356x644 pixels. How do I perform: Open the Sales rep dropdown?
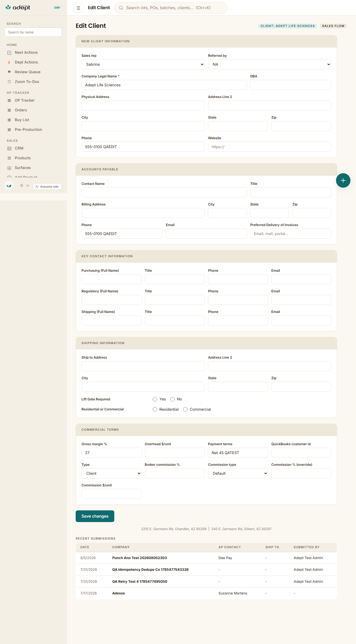(143, 64)
